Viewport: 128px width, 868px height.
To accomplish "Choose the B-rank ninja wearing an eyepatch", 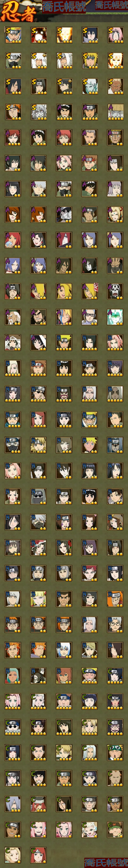I will pyautogui.click(x=38, y=394).
